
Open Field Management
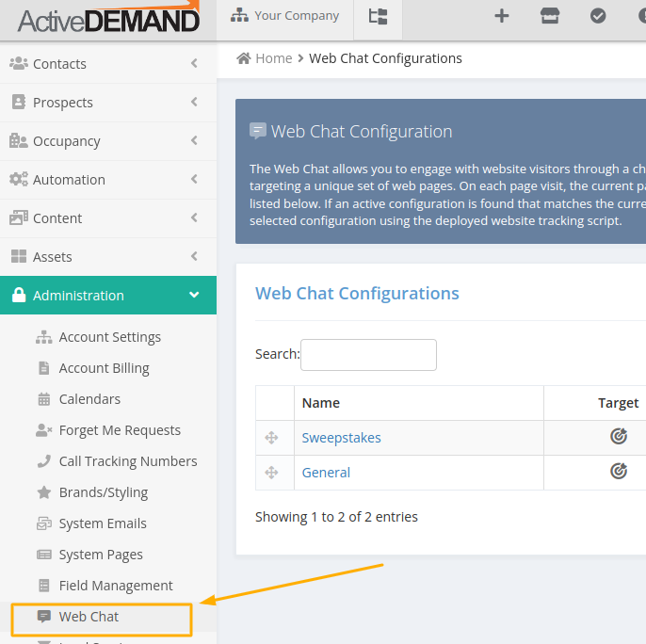point(116,586)
